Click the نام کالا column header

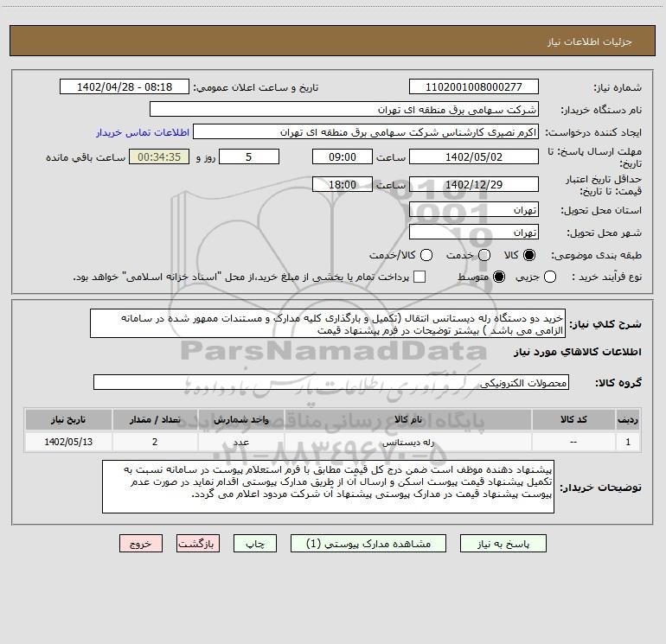(408, 419)
